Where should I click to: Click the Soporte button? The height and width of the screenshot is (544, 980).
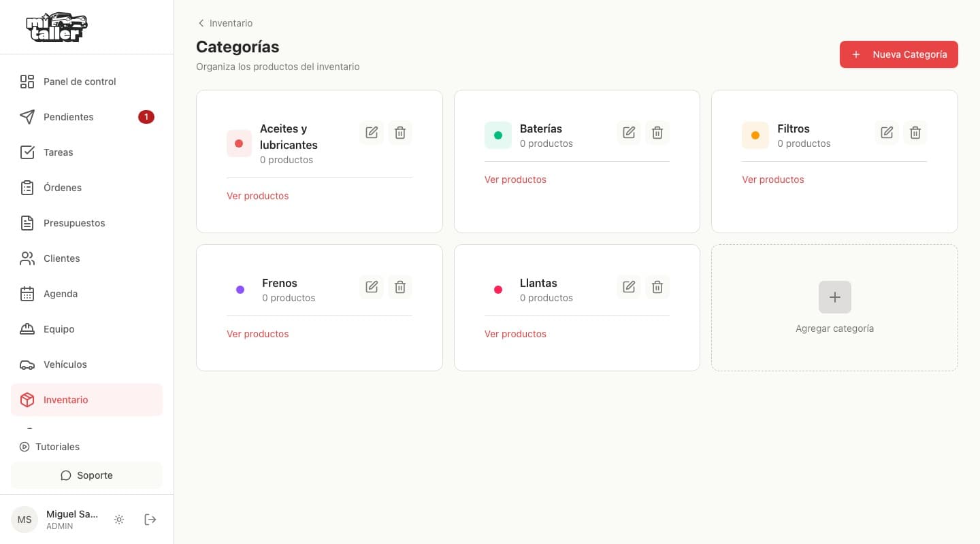pyautogui.click(x=86, y=475)
